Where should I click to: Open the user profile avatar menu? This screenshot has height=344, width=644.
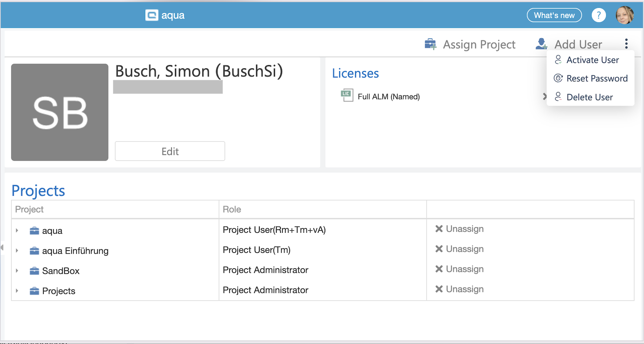click(x=625, y=16)
